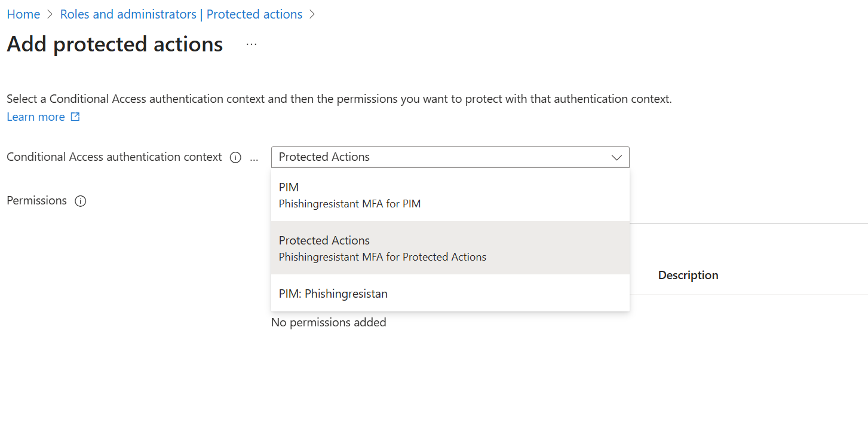Click the Conditional Access authentication context label
This screenshot has height=422, width=868.
coord(114,157)
